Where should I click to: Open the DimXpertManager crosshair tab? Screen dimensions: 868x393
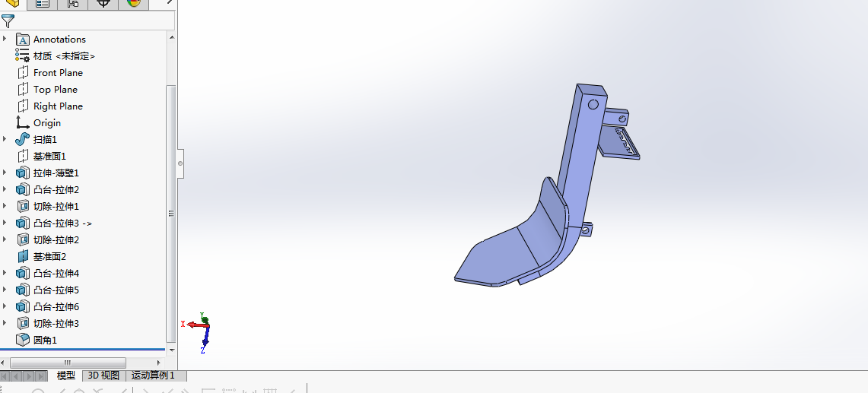coord(103,4)
